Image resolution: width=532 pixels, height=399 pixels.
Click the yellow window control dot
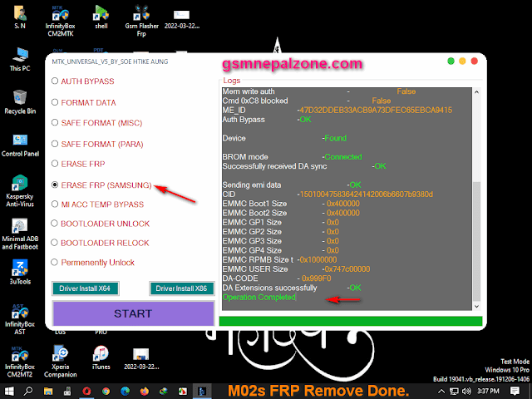tap(462, 61)
